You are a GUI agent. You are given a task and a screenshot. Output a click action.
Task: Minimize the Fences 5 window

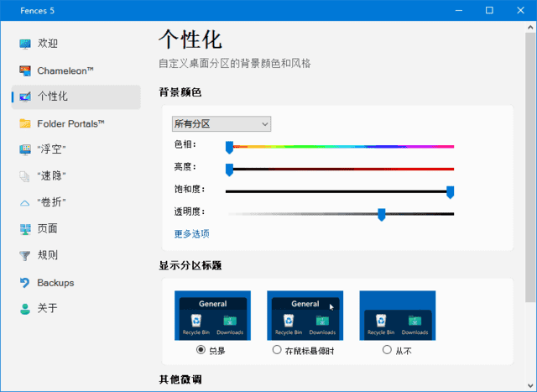[x=459, y=11]
